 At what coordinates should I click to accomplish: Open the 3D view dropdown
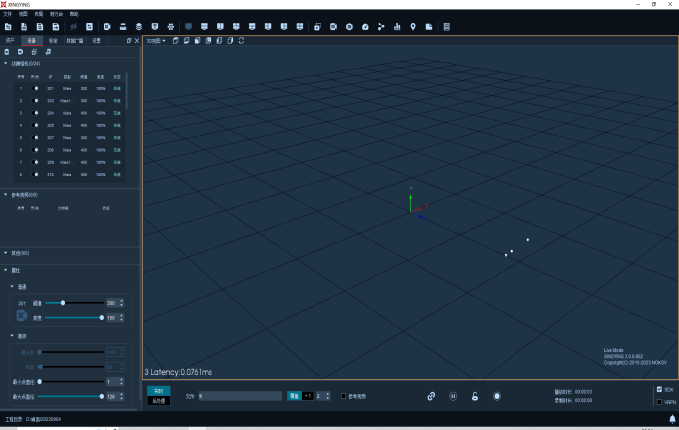pyautogui.click(x=156, y=41)
